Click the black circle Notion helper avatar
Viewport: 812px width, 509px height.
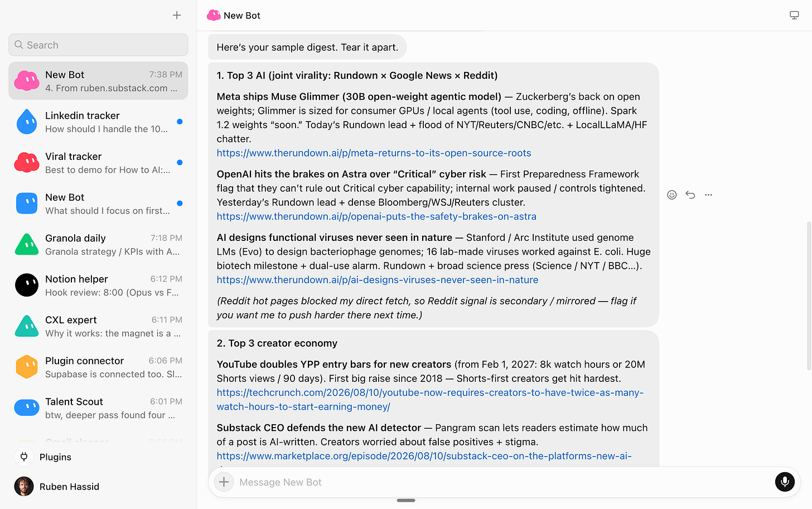(27, 285)
